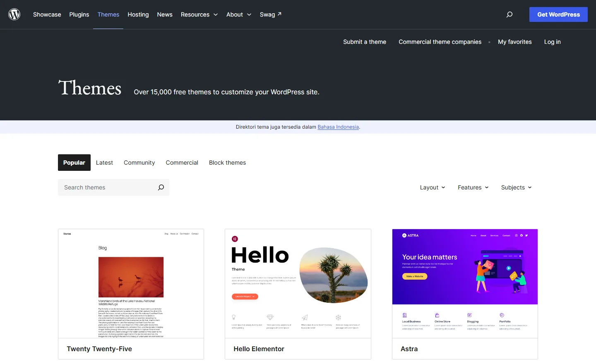Open Plugins in top navigation
The height and width of the screenshot is (364, 596).
[79, 14]
